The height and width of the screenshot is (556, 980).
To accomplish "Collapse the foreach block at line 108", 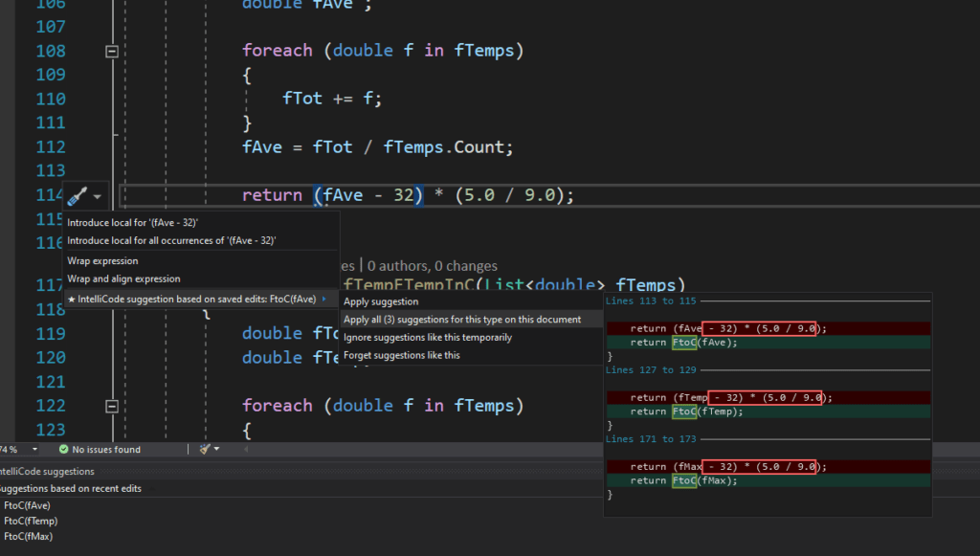I will [112, 51].
